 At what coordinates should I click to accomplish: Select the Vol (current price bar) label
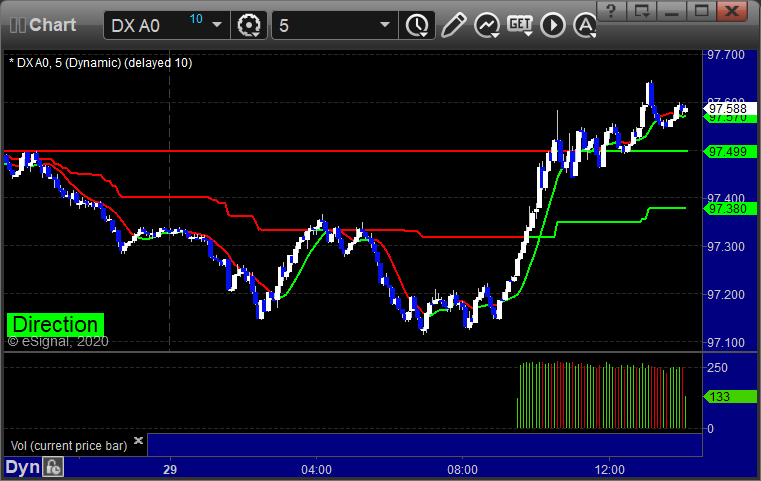(x=69, y=446)
